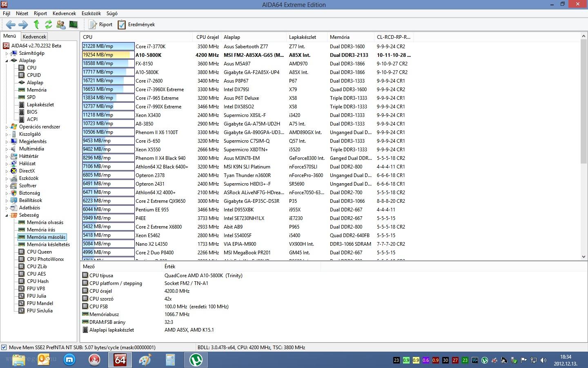Select the Core i7-2600 result row
Viewport: 588px width, 368px height.
pos(247,81)
